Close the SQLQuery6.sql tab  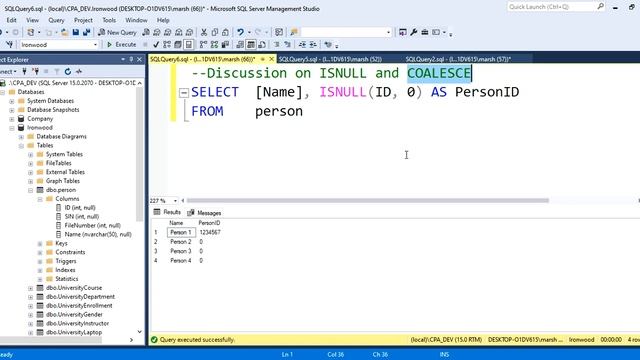[x=271, y=60]
